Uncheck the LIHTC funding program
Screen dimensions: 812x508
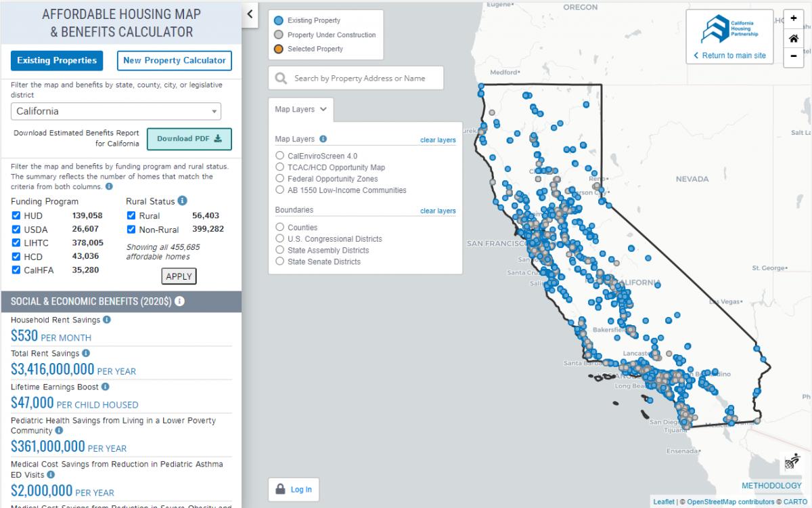(16, 242)
